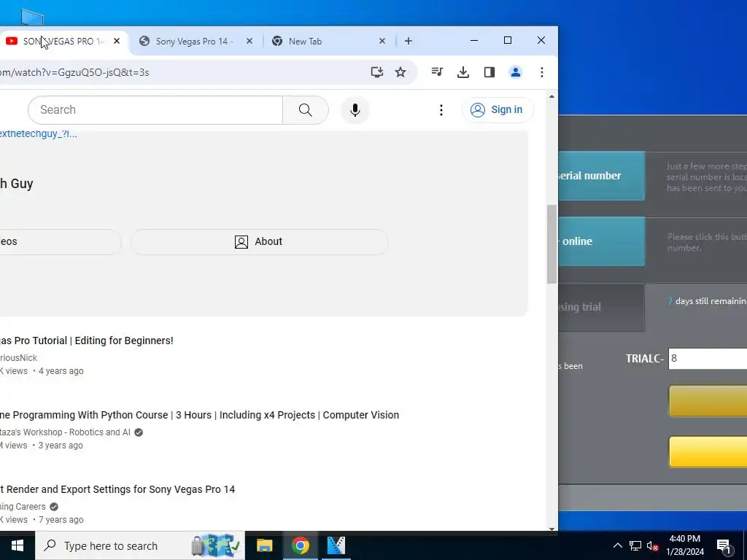Open the techguy link in description
The width and height of the screenshot is (747, 560).
39,134
